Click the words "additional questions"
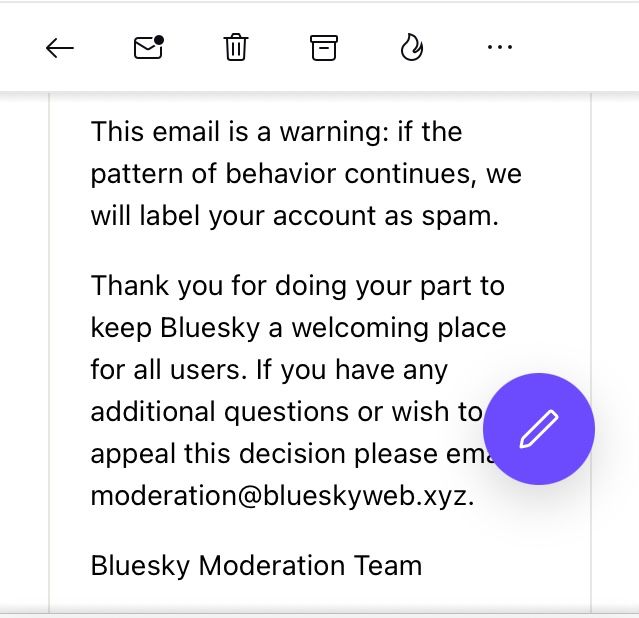The image size is (639, 618). [x=220, y=412]
